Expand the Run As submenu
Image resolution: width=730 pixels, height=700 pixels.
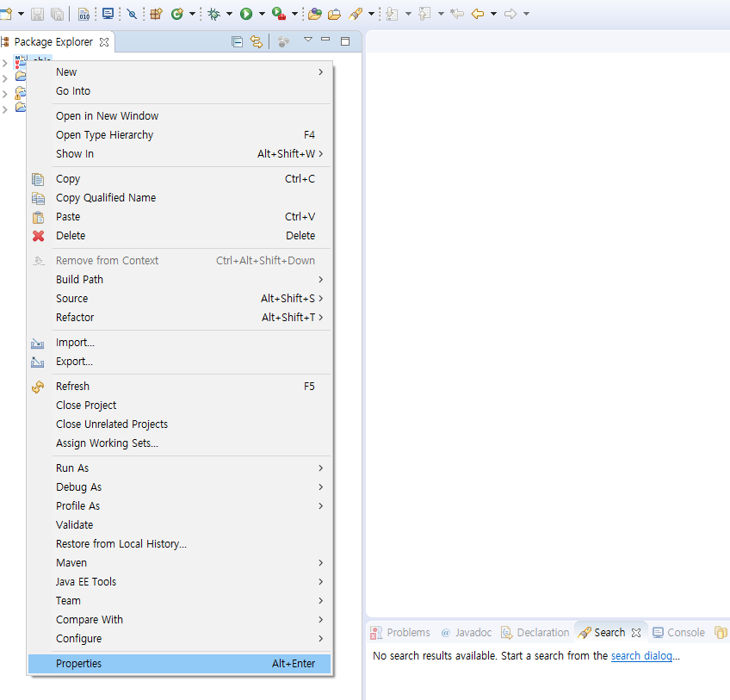[x=179, y=468]
